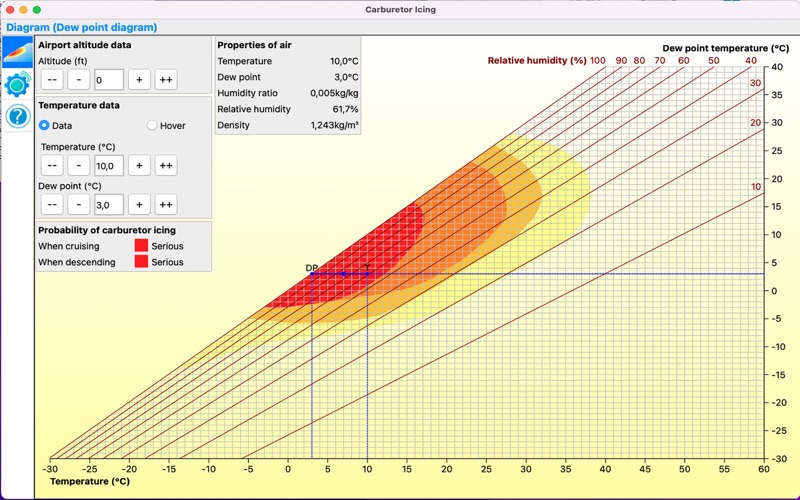Increase temperature with the '++' button
The height and width of the screenshot is (500, 800).
166,165
